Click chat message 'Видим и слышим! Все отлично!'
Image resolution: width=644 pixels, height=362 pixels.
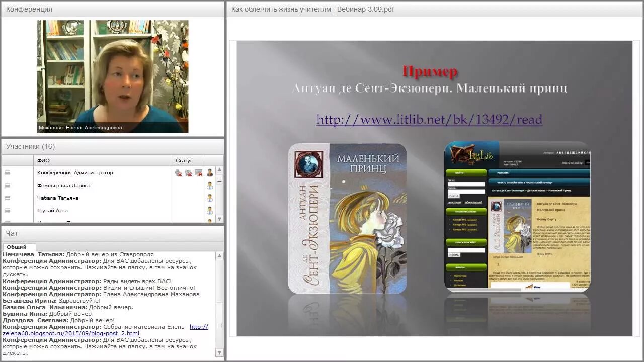coord(99,288)
